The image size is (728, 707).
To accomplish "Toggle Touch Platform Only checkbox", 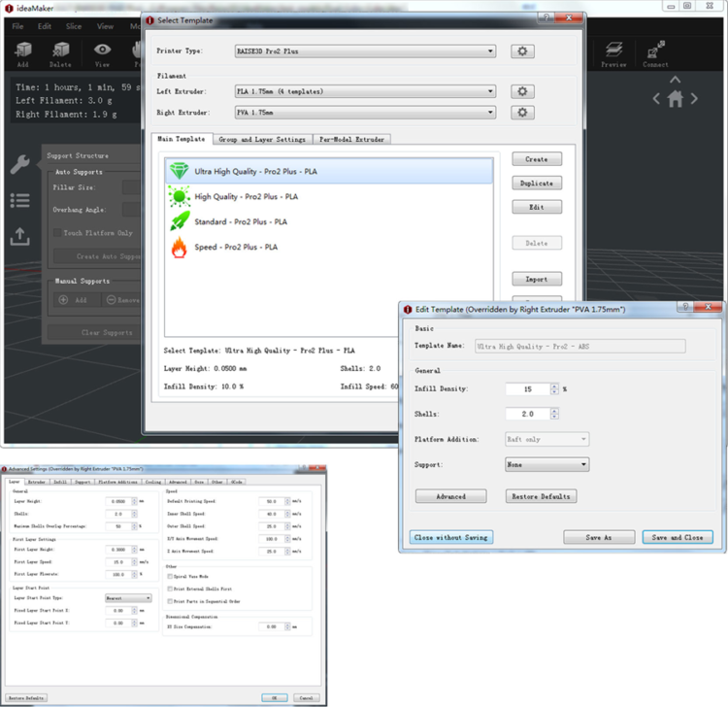I will [x=57, y=233].
